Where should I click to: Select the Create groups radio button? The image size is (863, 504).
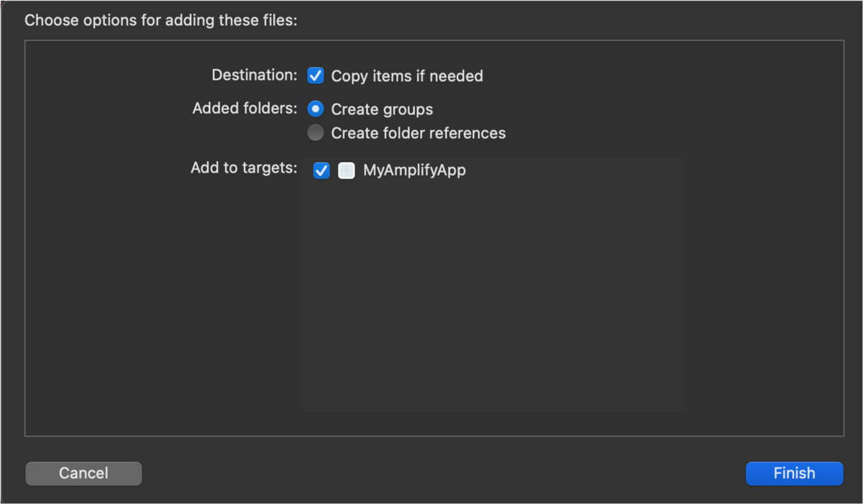316,109
